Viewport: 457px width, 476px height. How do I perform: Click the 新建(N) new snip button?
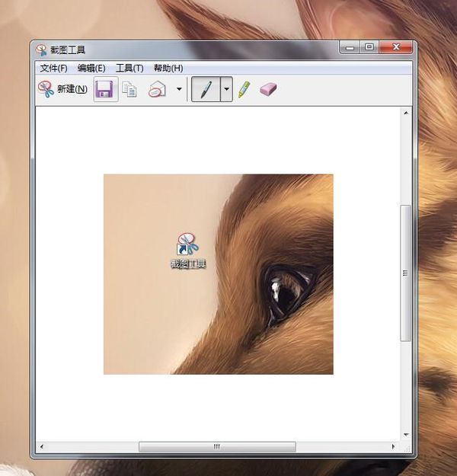[x=62, y=90]
